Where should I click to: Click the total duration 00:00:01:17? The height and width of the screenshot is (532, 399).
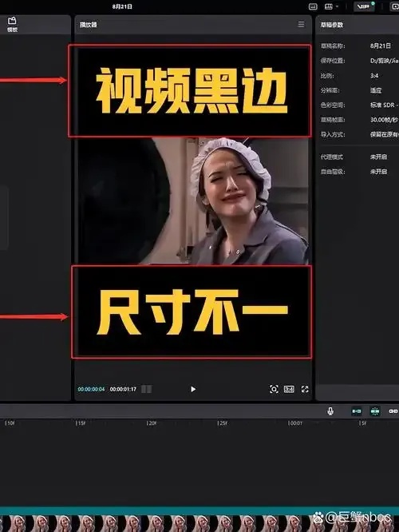point(123,389)
